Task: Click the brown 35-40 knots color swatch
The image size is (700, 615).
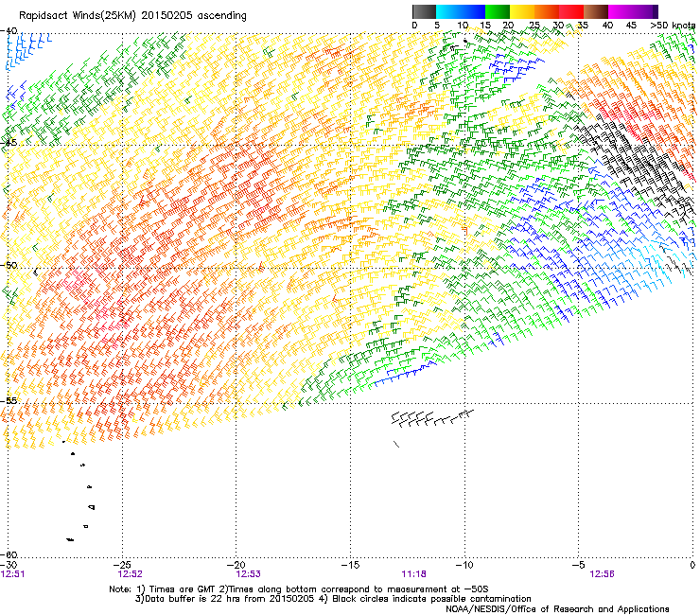Action: (596, 11)
